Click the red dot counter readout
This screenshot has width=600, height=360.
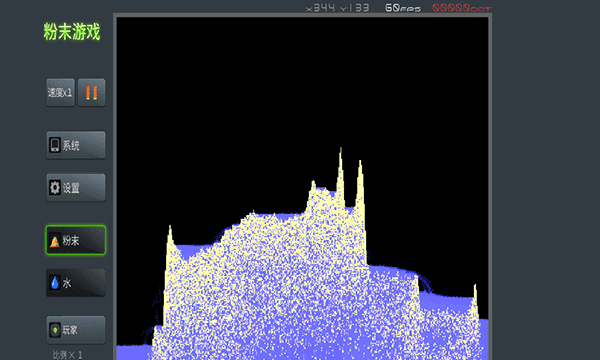pyautogui.click(x=461, y=8)
